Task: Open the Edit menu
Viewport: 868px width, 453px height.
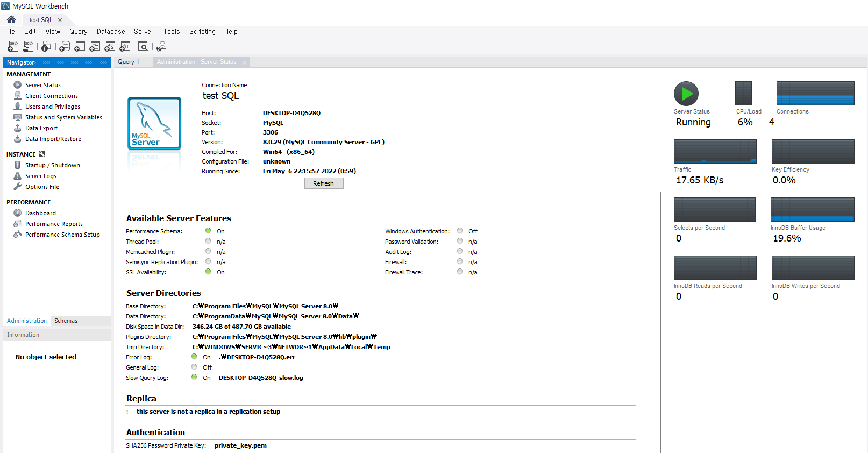Action: tap(30, 32)
